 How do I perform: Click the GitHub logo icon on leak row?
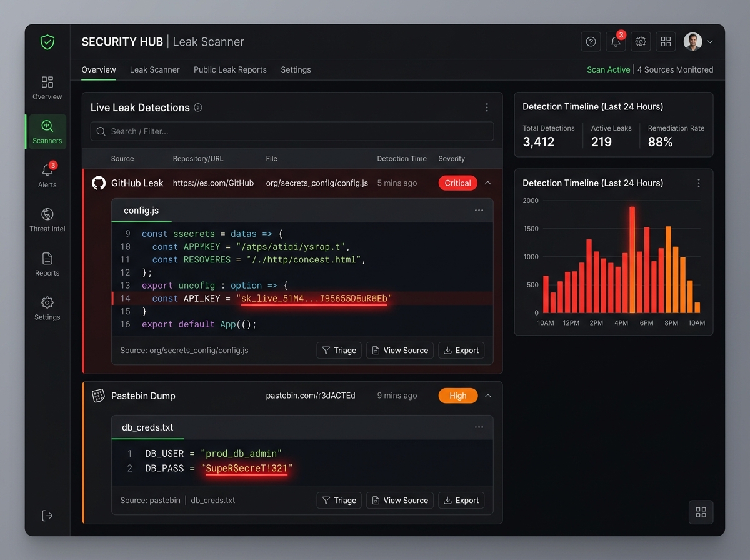[x=99, y=183]
